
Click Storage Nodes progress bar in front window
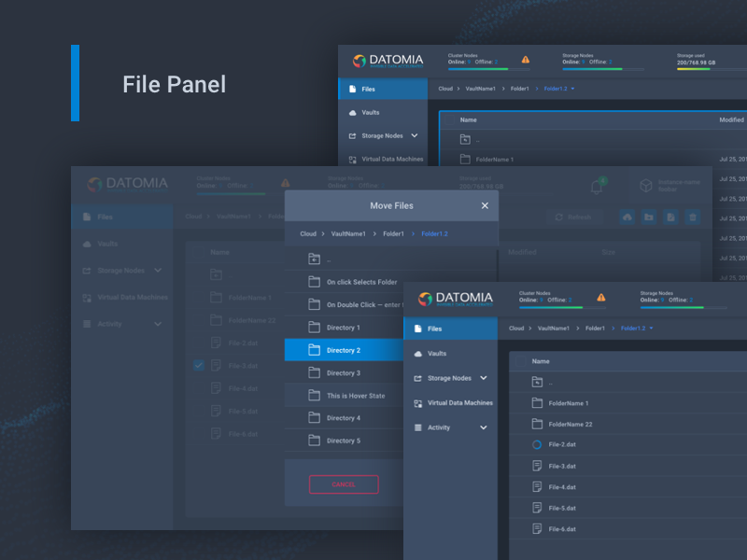pyautogui.click(x=684, y=308)
